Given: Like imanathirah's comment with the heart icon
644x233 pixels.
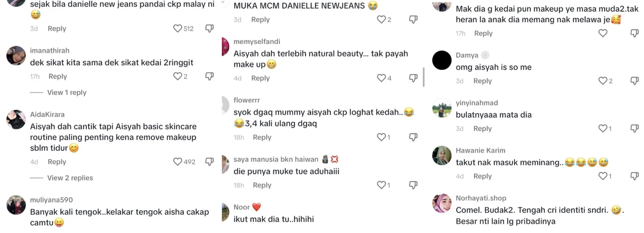Looking at the screenshot, I should point(178,76).
